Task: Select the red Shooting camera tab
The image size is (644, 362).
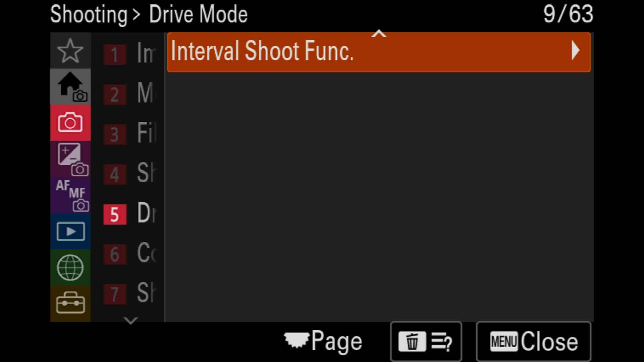Action: (x=70, y=123)
